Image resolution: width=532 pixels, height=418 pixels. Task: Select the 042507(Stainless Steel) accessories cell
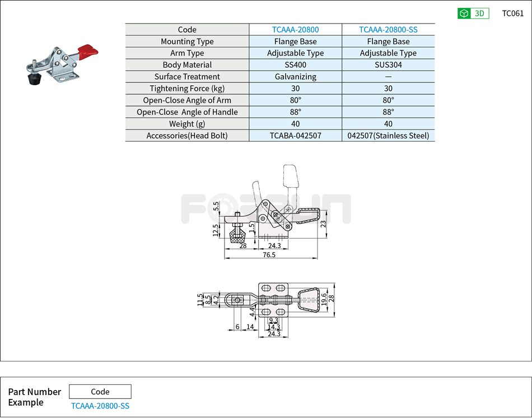pyautogui.click(x=388, y=135)
